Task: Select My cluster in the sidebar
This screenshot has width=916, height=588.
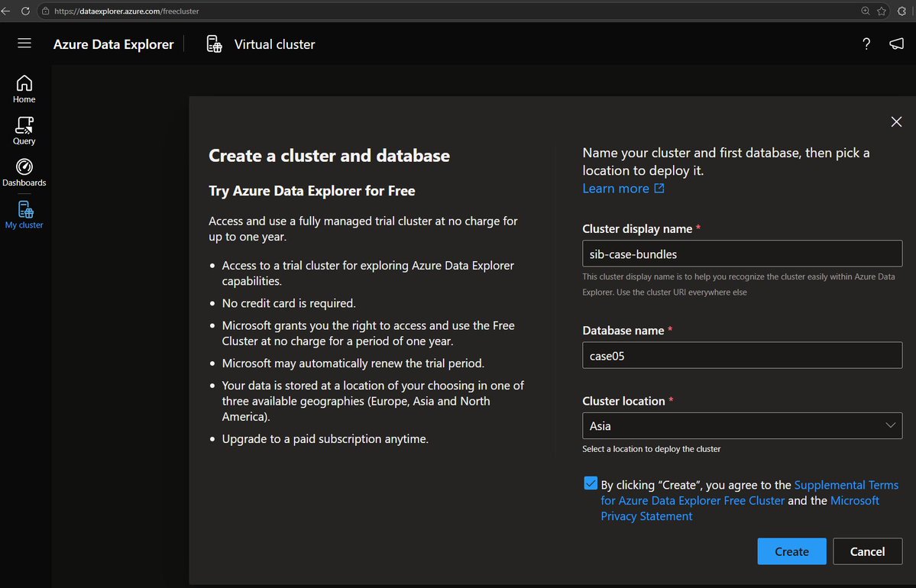Action: (24, 215)
